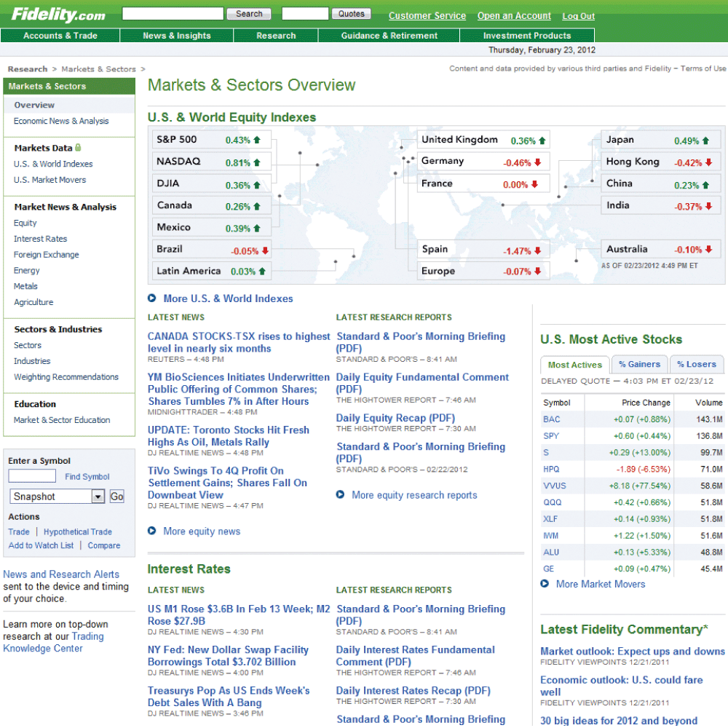Open U.S. Market Movers in sidebar

(x=50, y=180)
